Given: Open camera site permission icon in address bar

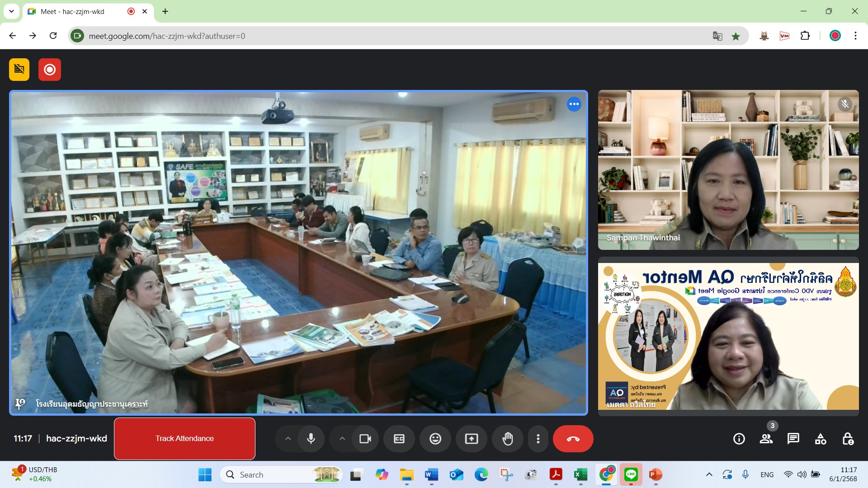Looking at the screenshot, I should click(78, 36).
